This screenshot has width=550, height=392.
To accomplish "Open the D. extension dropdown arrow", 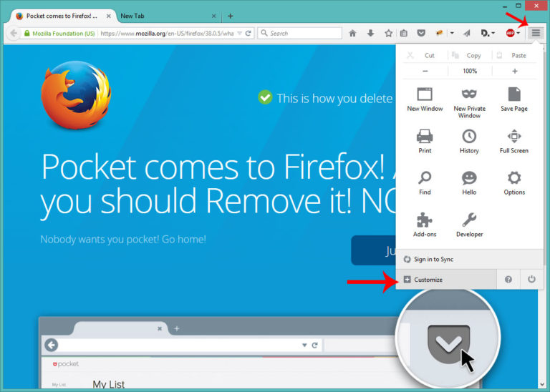I will (x=493, y=34).
